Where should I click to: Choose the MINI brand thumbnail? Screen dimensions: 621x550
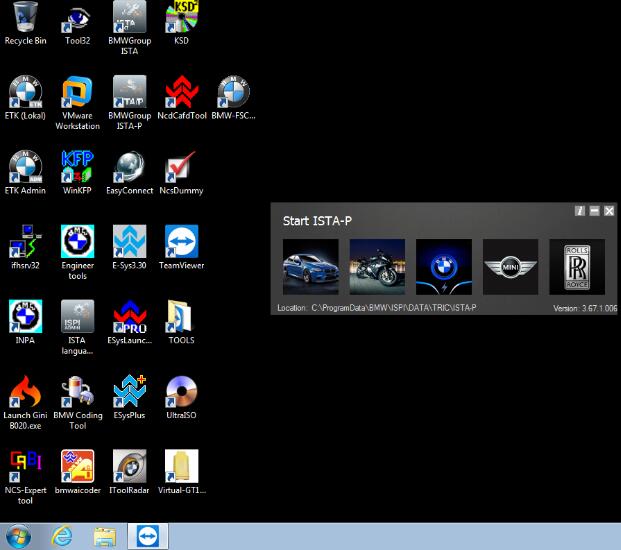pyautogui.click(x=510, y=266)
